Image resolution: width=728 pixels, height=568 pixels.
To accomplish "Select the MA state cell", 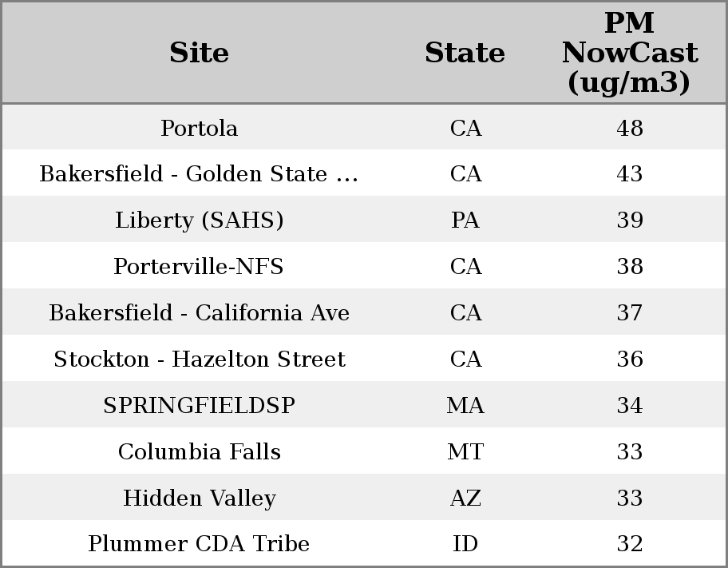I will click(465, 405).
